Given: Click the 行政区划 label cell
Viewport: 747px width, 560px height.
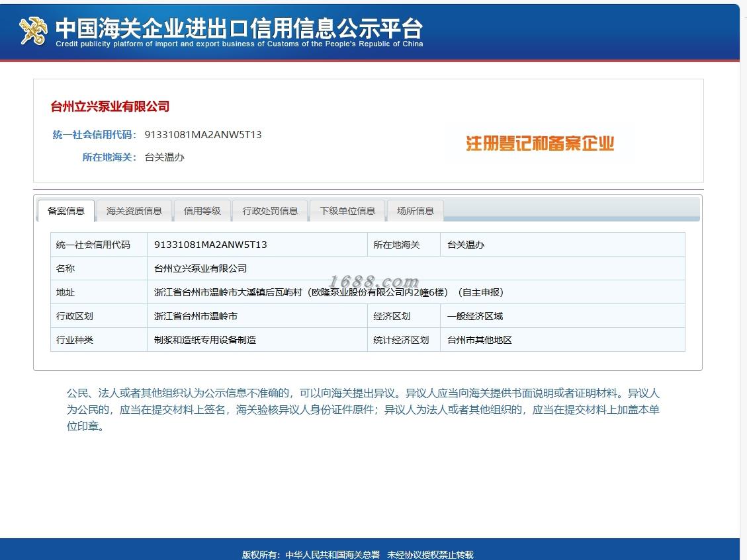Looking at the screenshot, I should coord(99,316).
